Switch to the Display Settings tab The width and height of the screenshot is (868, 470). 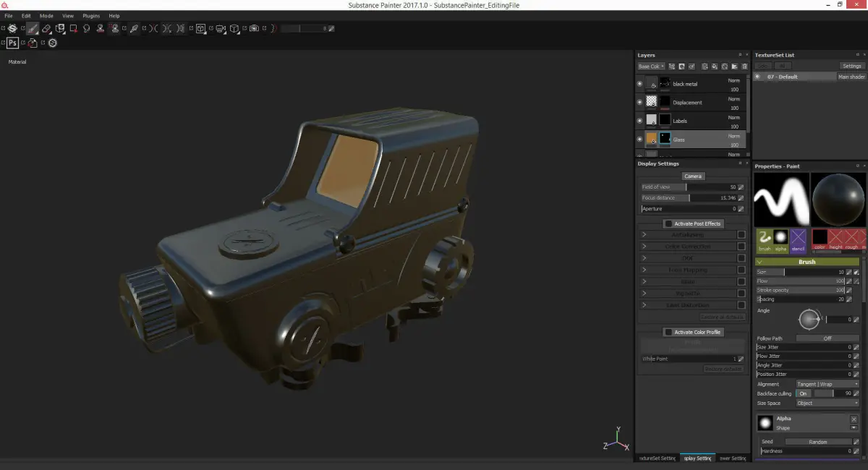(698, 458)
